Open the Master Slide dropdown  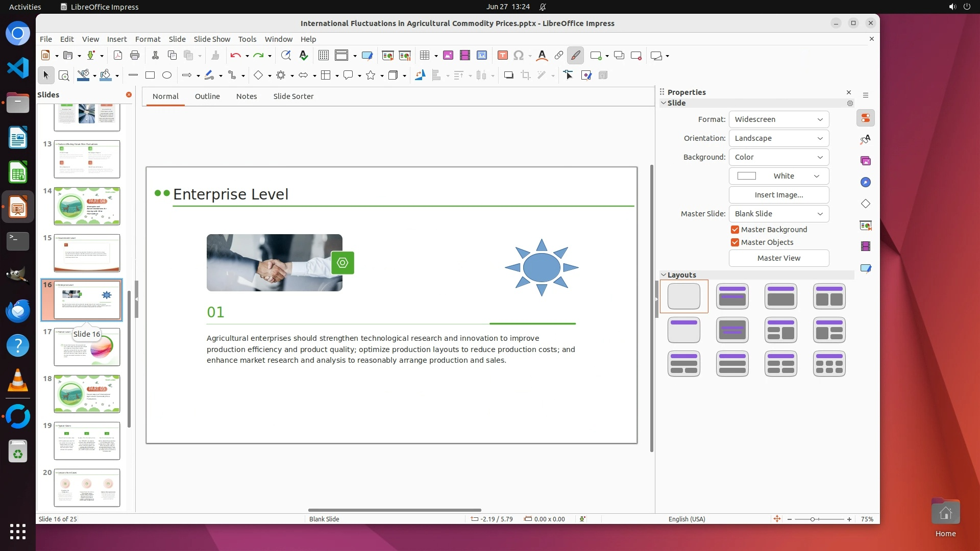point(778,214)
